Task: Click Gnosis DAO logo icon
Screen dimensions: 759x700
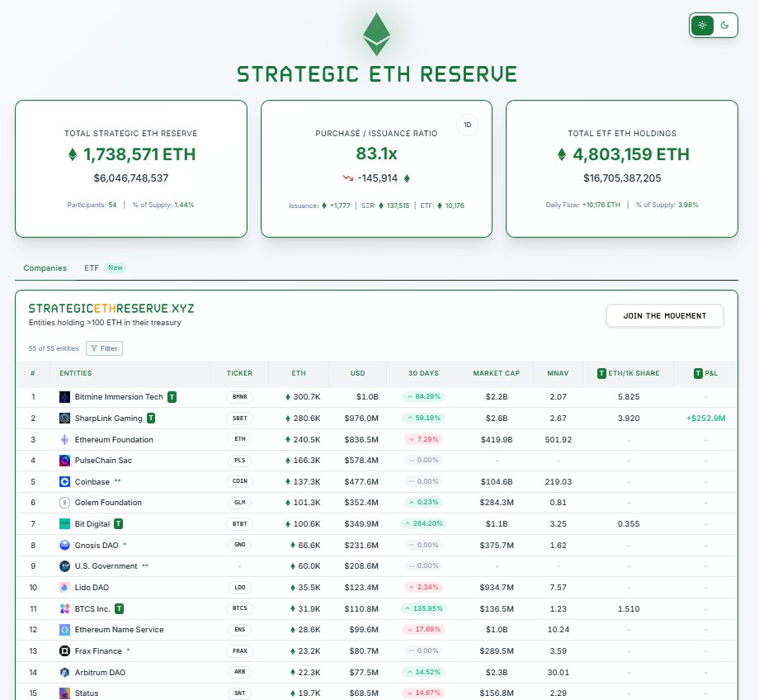Action: [x=64, y=545]
